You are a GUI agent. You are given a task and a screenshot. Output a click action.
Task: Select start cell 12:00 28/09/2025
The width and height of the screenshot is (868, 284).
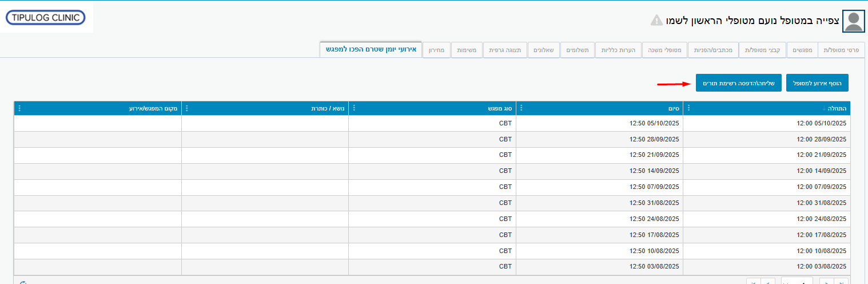click(x=766, y=139)
